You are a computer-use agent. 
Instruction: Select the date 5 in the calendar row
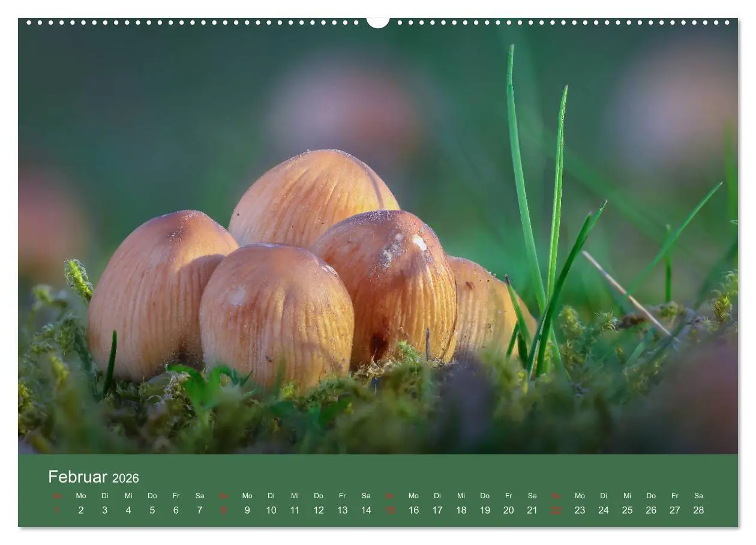tap(152, 510)
